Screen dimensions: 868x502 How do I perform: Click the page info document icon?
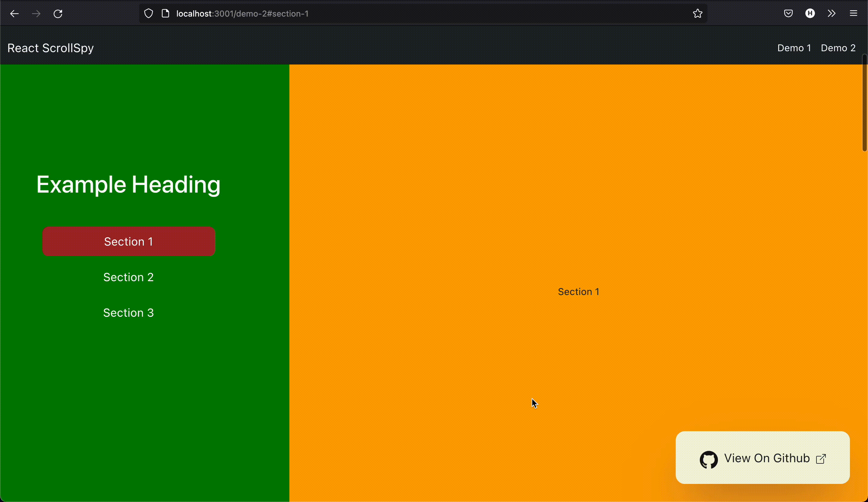coord(165,14)
